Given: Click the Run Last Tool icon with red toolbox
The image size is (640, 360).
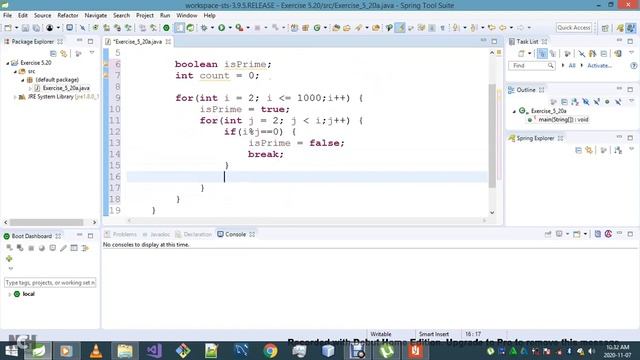Looking at the screenshot, I should (x=240, y=28).
